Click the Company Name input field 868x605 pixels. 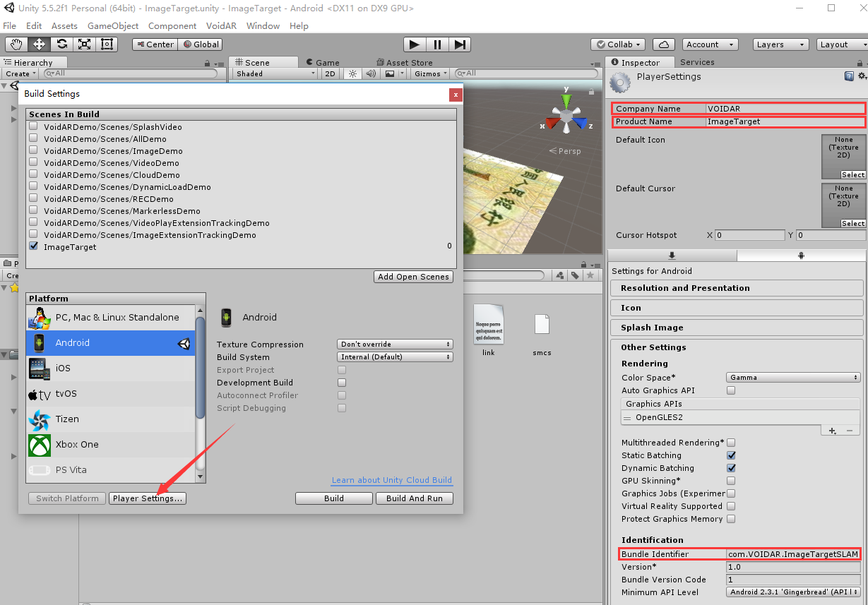click(x=785, y=109)
